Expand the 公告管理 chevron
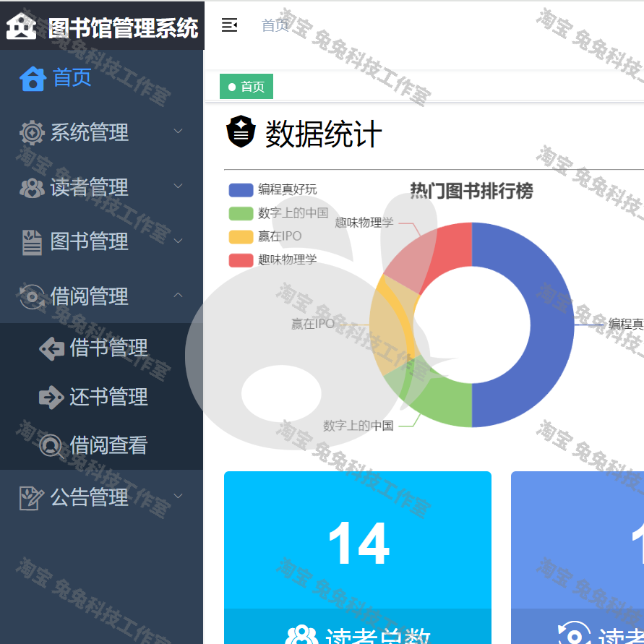The image size is (644, 644). (178, 496)
